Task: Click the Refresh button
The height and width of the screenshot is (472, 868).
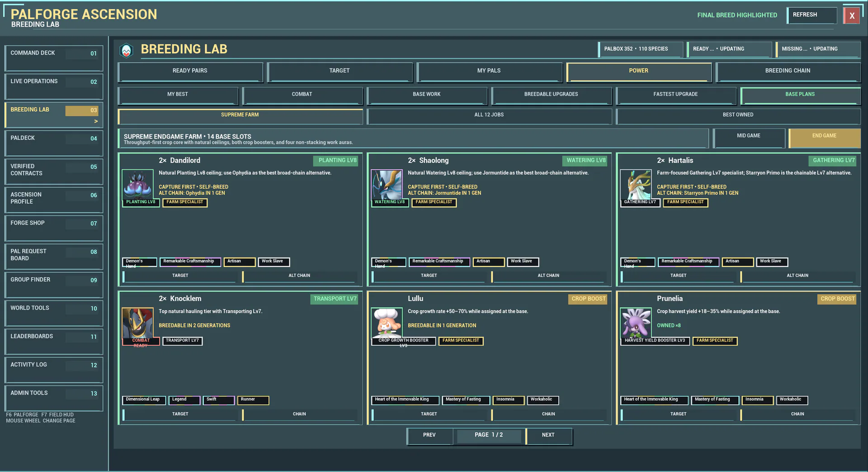Action: (x=812, y=15)
